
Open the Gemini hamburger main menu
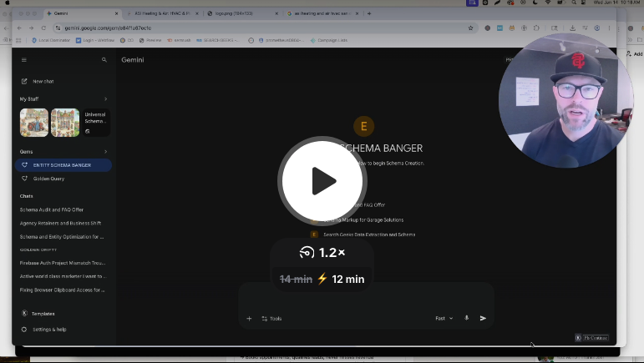24,60
